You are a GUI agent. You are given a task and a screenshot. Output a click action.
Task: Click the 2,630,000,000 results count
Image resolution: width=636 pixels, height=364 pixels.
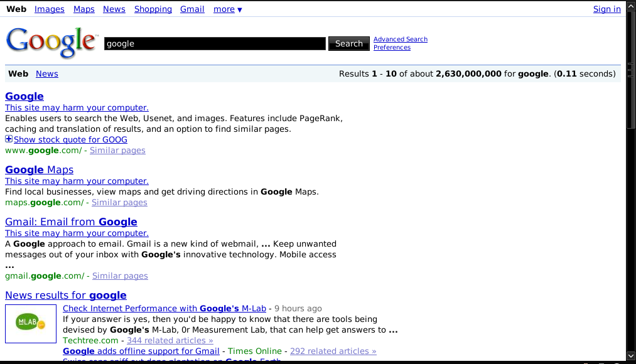pyautogui.click(x=468, y=74)
